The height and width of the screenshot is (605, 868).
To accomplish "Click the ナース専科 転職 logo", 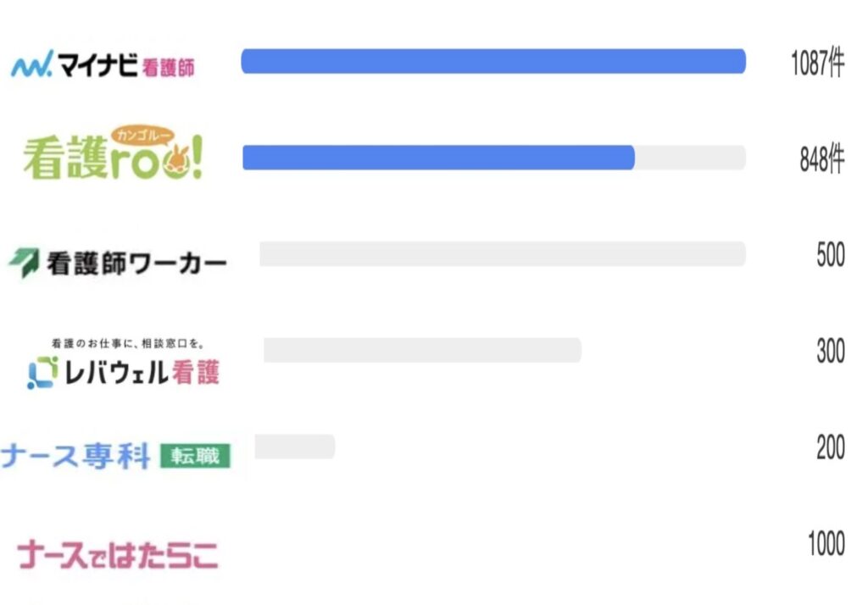I will pyautogui.click(x=115, y=455).
